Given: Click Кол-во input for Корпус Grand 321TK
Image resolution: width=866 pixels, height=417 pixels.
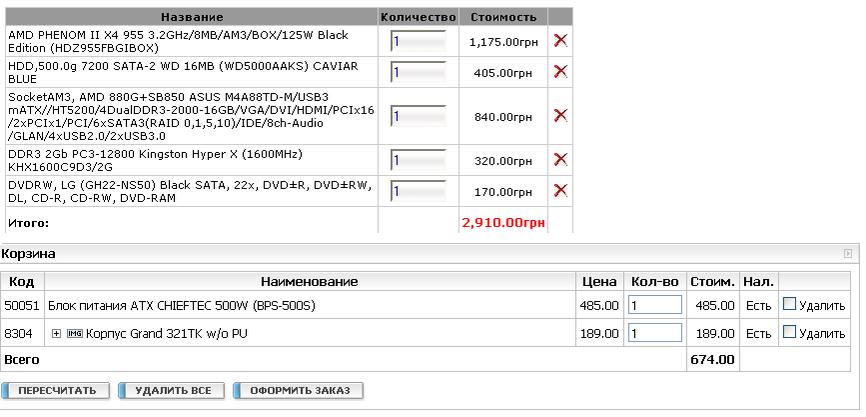Looking at the screenshot, I should [x=654, y=333].
